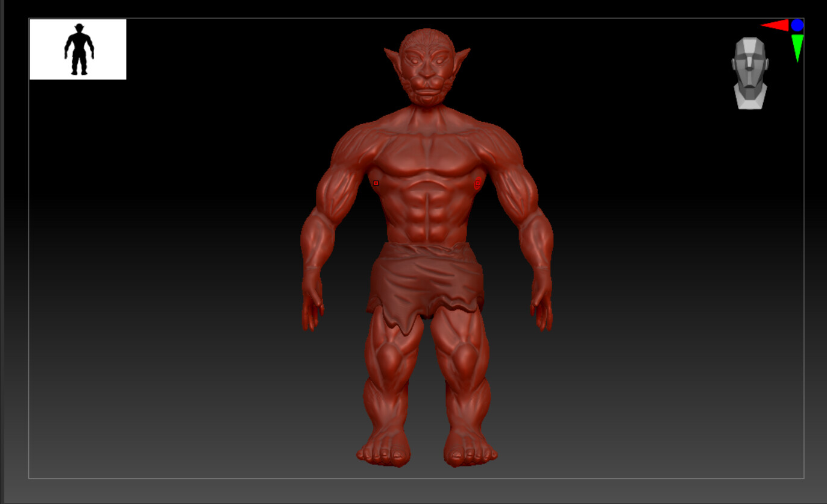The height and width of the screenshot is (504, 827).
Task: Click the top edge of the canvas frame
Action: click(x=413, y=19)
